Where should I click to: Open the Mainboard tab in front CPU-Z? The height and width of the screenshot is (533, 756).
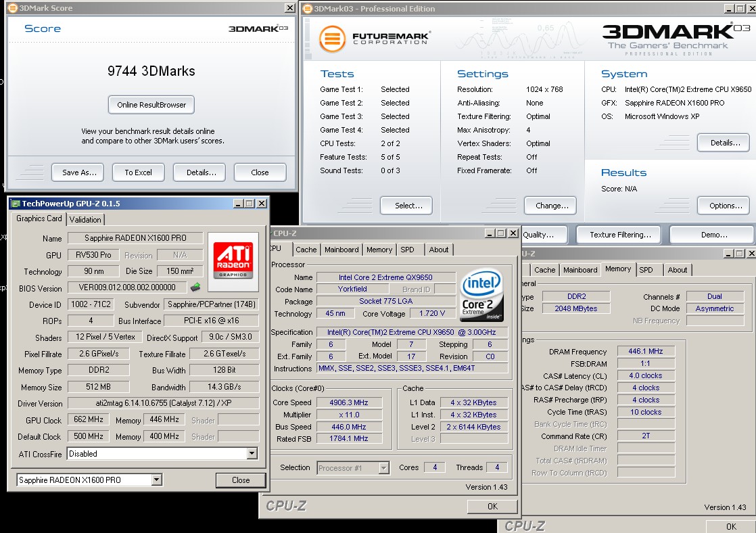point(341,250)
